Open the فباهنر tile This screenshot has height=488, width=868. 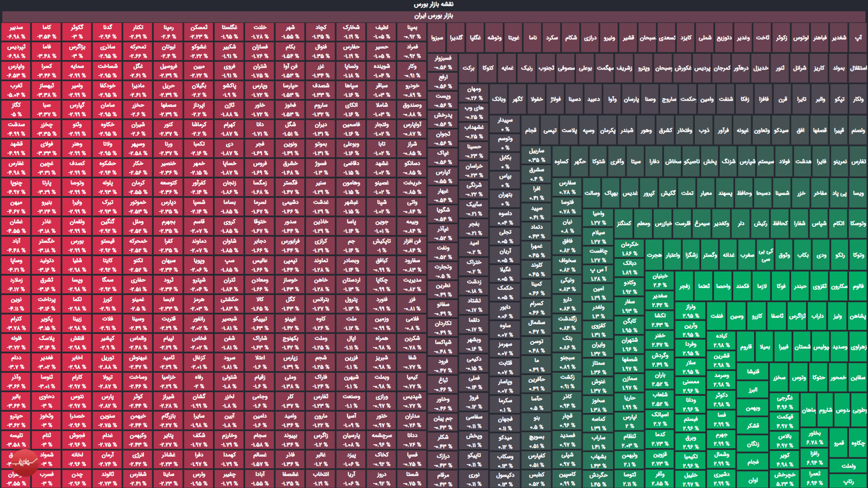pyautogui.click(x=820, y=38)
